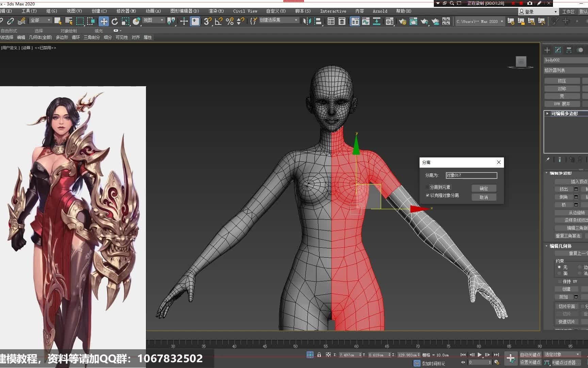Select the 无 constraint radio button
The height and width of the screenshot is (368, 588).
(559, 267)
